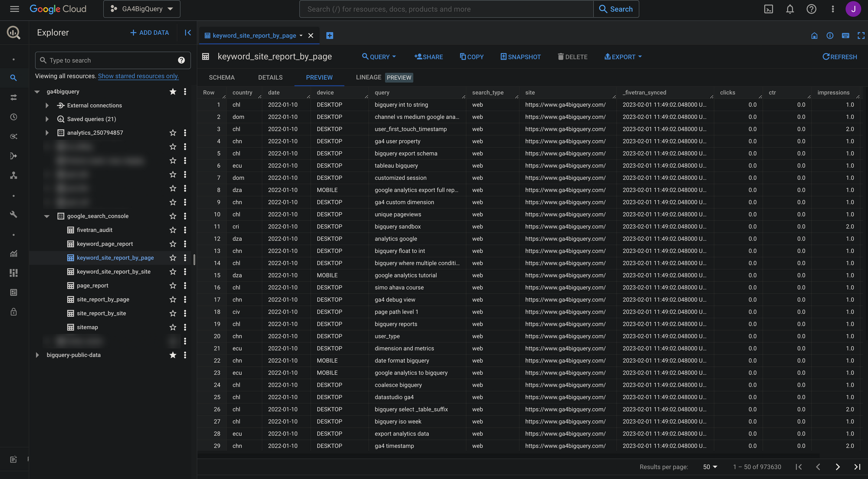Open the help question mark menu
868x479 pixels.
point(811,9)
